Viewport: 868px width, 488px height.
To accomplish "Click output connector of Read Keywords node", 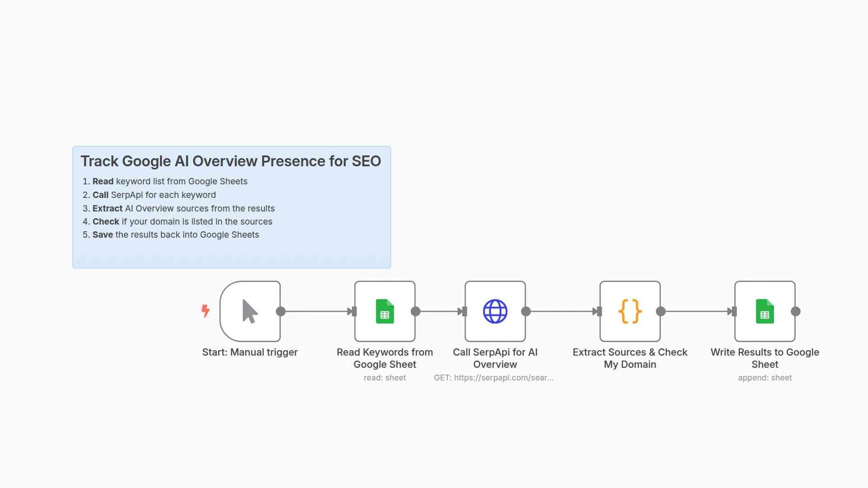I will (415, 311).
